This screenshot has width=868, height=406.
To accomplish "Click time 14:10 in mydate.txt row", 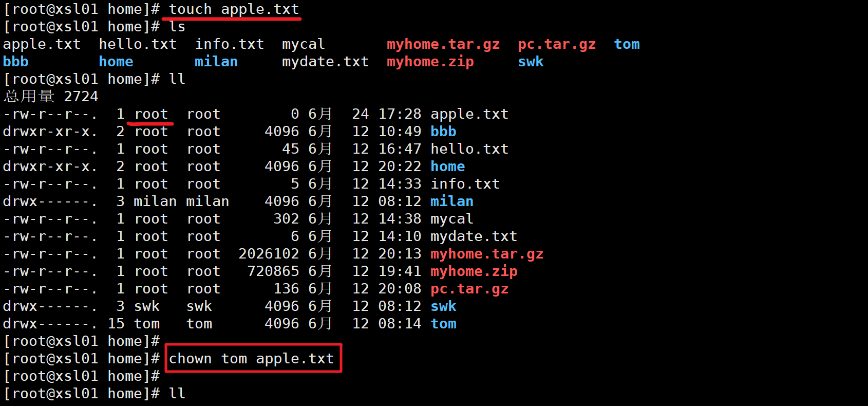I will tap(400, 236).
